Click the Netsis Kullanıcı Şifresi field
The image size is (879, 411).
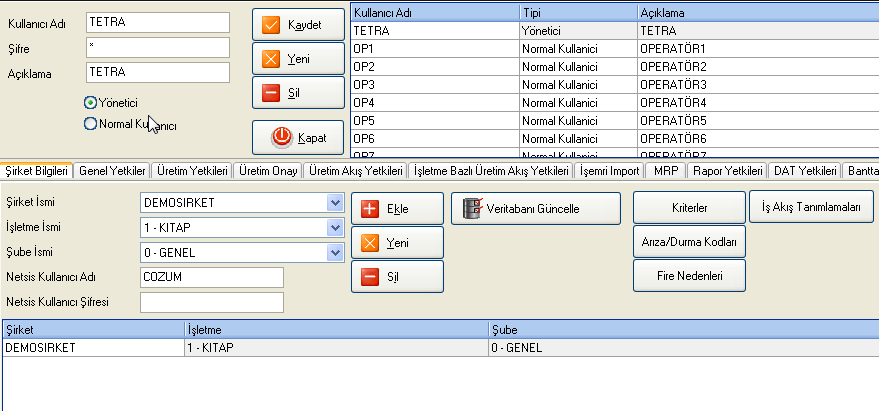(x=212, y=302)
